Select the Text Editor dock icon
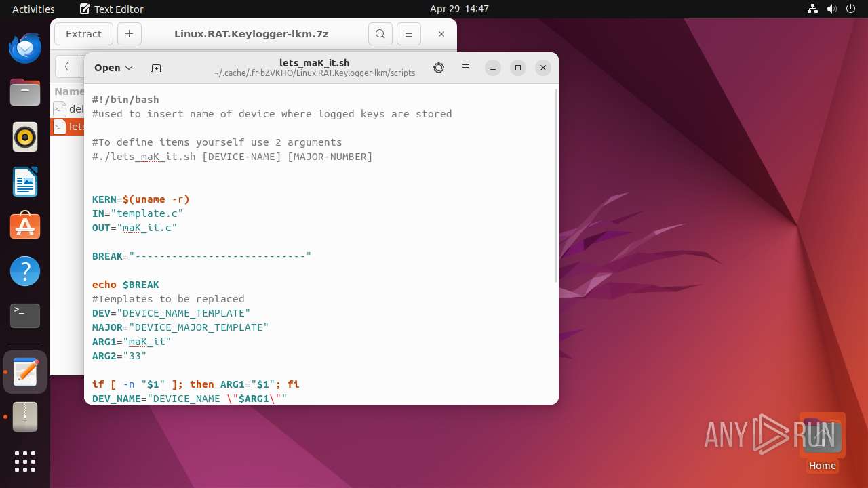Image resolution: width=868 pixels, height=488 pixels. click(25, 372)
